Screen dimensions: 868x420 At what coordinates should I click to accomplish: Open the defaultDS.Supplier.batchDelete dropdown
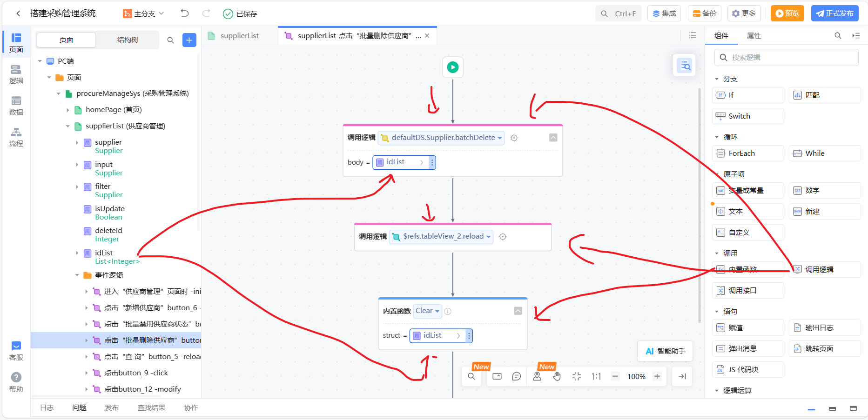[x=442, y=138]
